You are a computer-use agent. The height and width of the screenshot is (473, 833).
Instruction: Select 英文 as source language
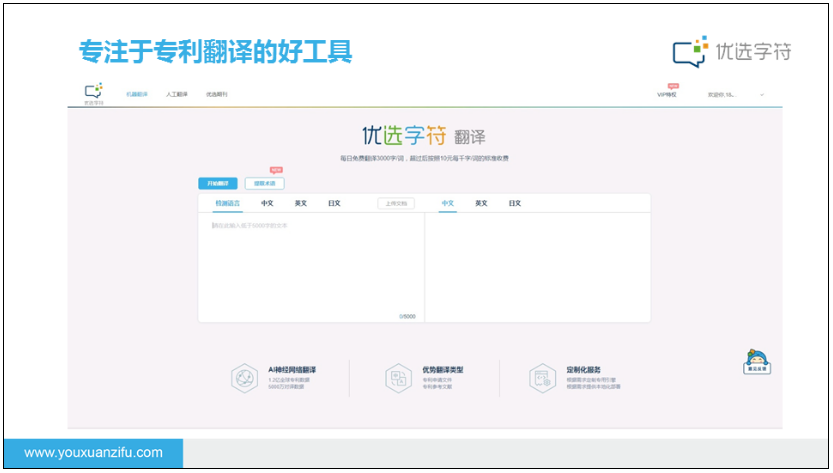(300, 203)
